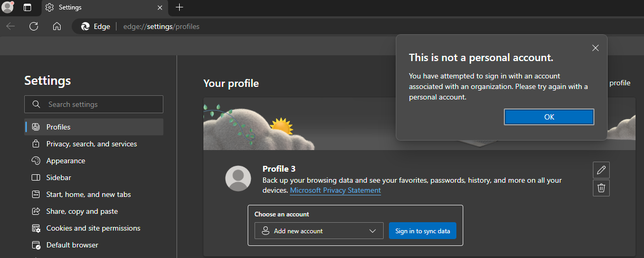The image size is (644, 258).
Task: Click the search magnifier icon in settings
Action: click(x=36, y=104)
